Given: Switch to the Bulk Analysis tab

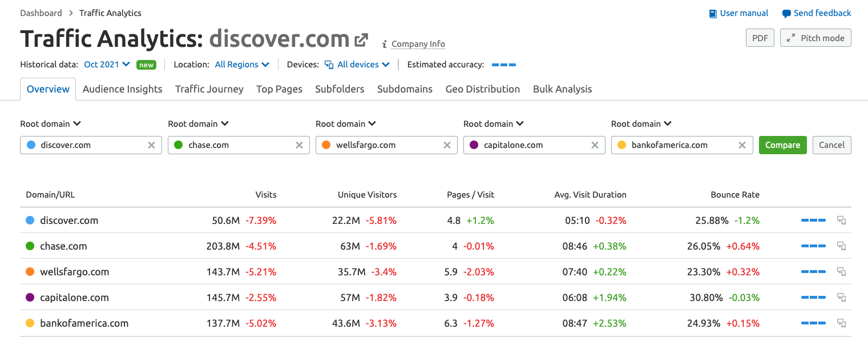Looking at the screenshot, I should [563, 89].
